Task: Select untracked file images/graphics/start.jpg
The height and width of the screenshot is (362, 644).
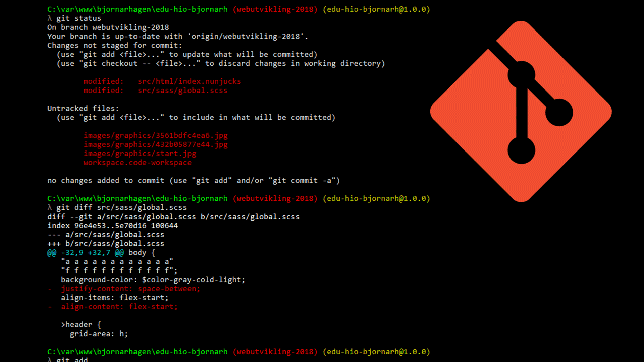Action: click(x=140, y=154)
